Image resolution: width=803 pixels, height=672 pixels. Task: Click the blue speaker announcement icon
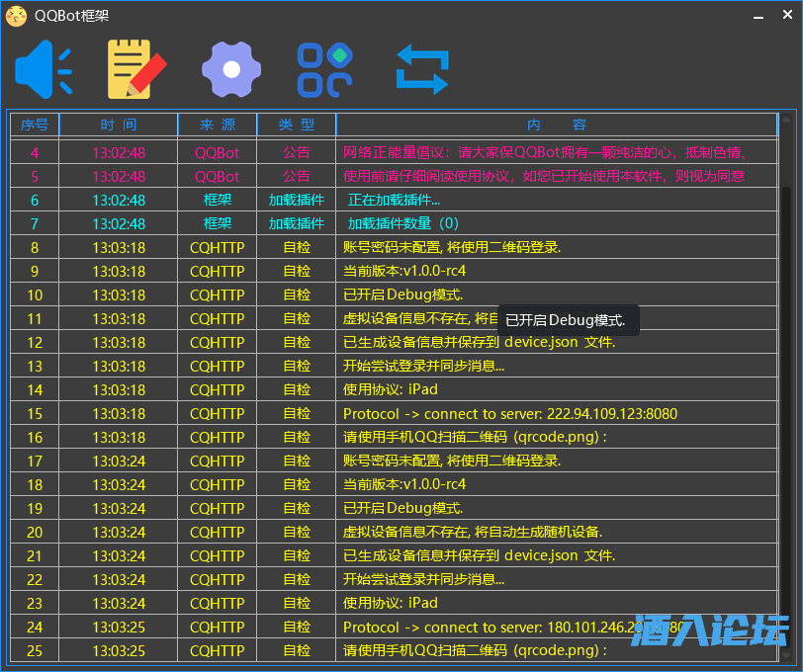point(44,69)
